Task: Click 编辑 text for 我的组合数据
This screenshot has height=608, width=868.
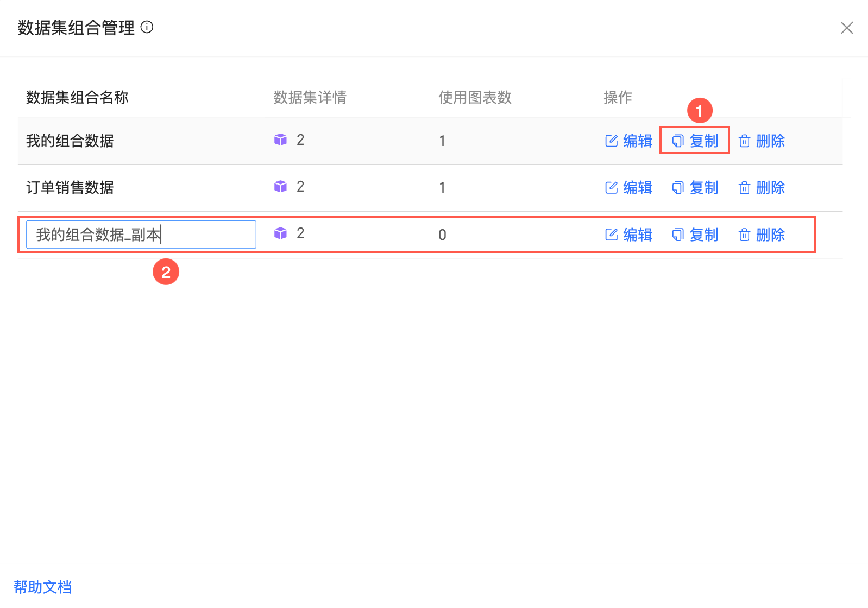Action: 638,141
